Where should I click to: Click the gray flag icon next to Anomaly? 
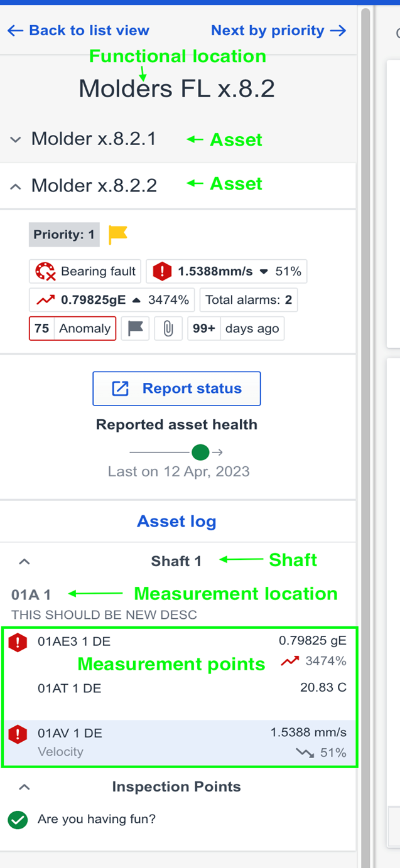[135, 328]
